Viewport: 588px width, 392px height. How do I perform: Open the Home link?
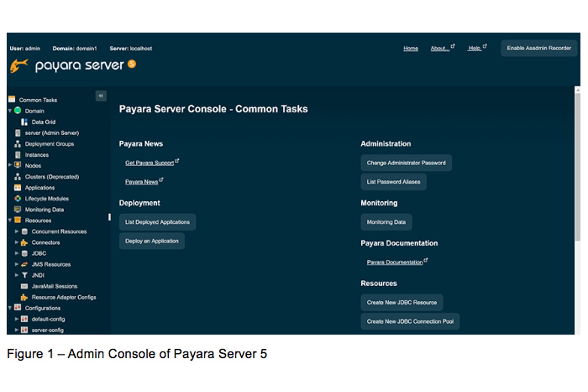(411, 48)
